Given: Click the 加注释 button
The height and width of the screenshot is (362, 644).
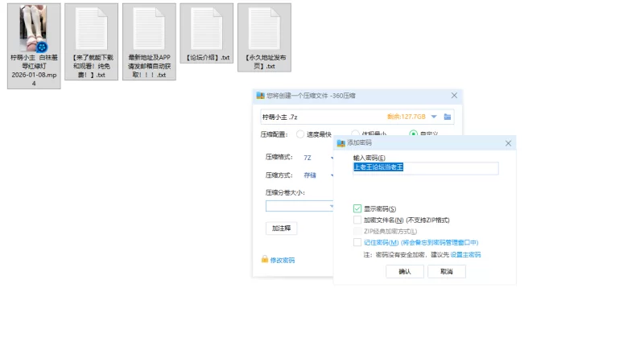Looking at the screenshot, I should pos(281,228).
